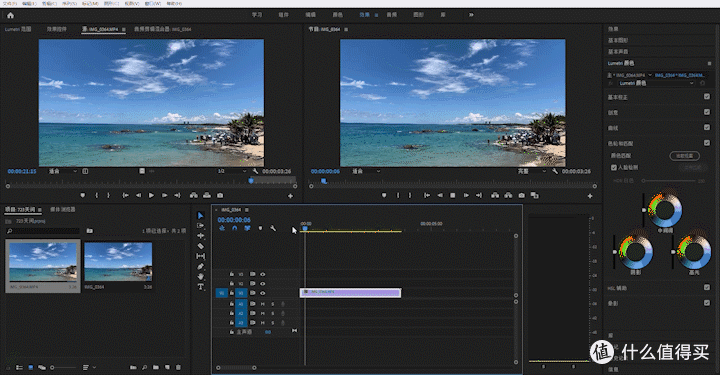Image resolution: width=720 pixels, height=375 pixels.
Task: Select the Selection arrow tool
Action: 201,216
